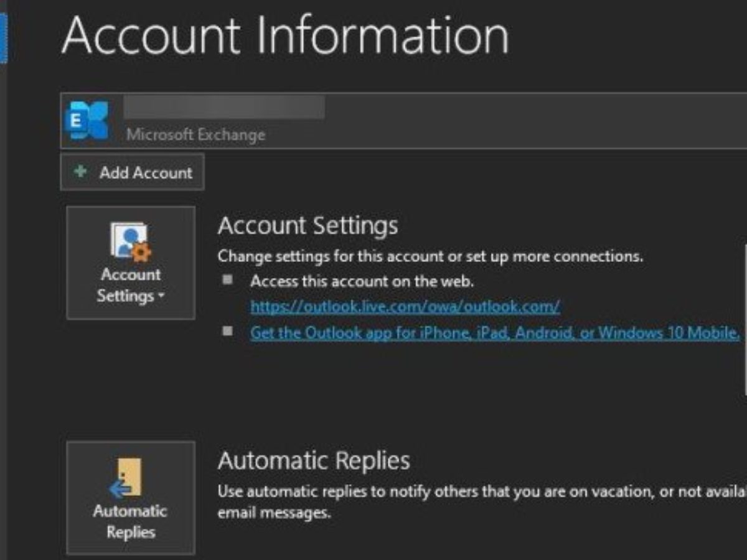Click the Microsoft Exchange account type label
This screenshot has height=560, width=747.
[195, 134]
